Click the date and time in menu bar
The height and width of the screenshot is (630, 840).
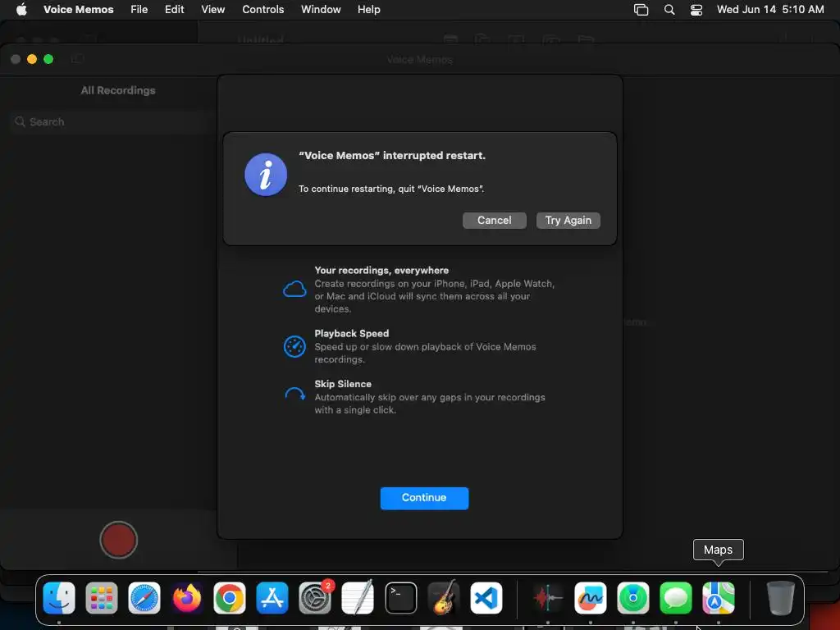coord(769,9)
